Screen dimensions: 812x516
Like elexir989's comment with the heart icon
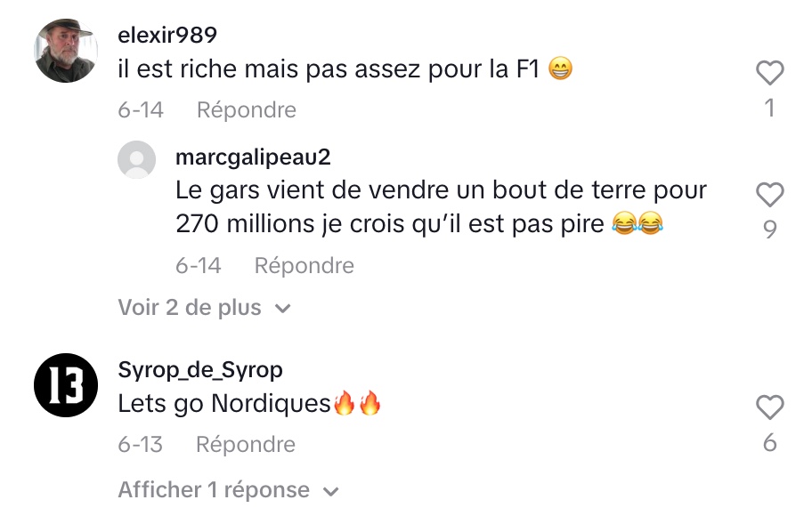tap(769, 72)
